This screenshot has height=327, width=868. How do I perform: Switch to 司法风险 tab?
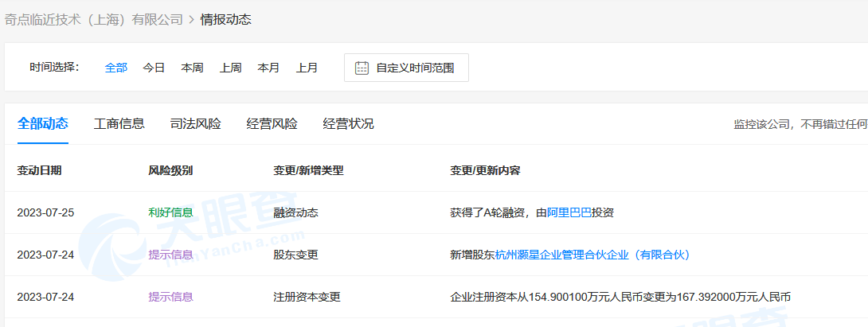[195, 123]
